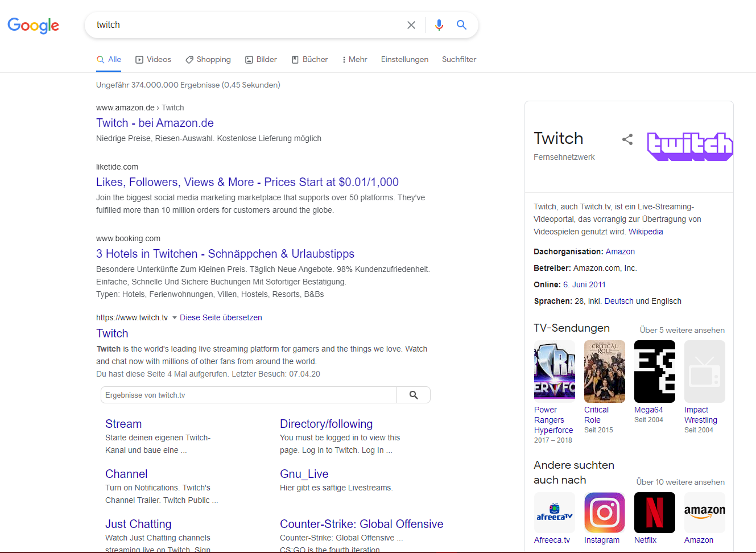Click the Amazon logo icon
Viewport: 756px width, 553px height.
[x=705, y=513]
